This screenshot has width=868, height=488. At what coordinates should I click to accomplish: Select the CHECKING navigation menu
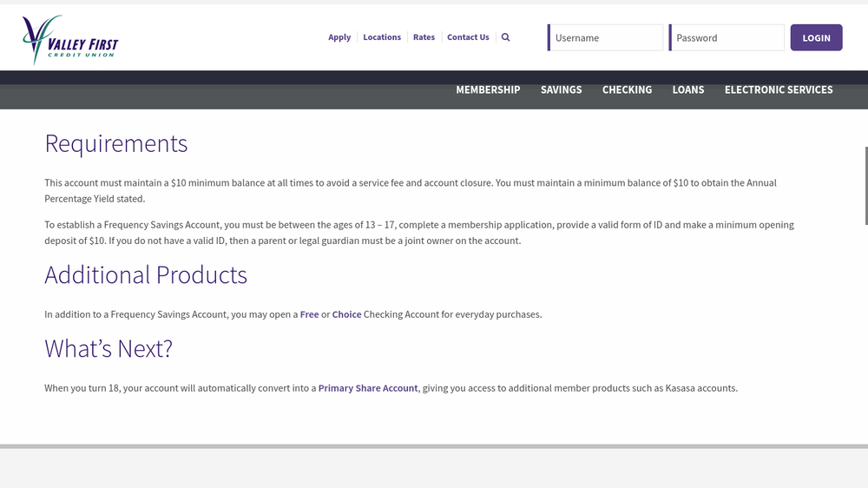627,89
